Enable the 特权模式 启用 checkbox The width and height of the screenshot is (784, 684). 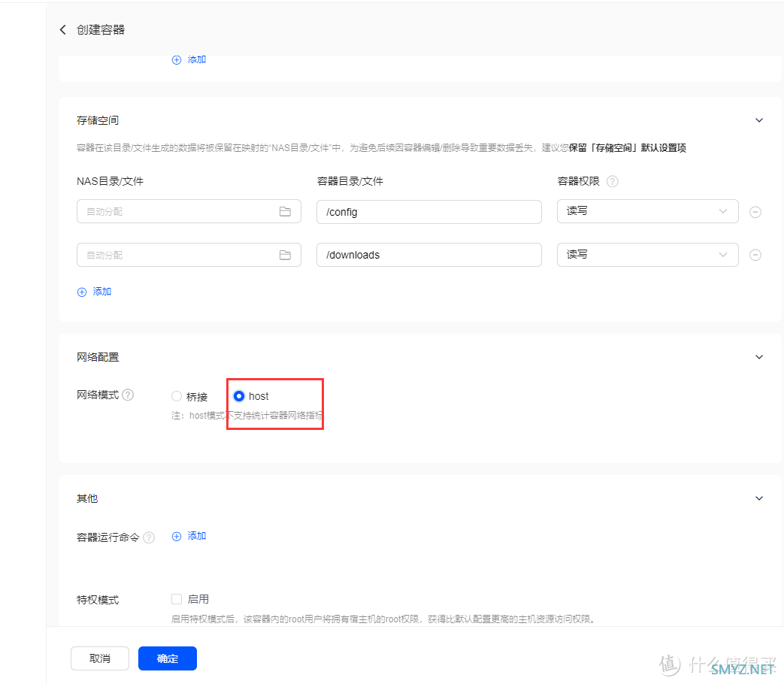tap(177, 599)
